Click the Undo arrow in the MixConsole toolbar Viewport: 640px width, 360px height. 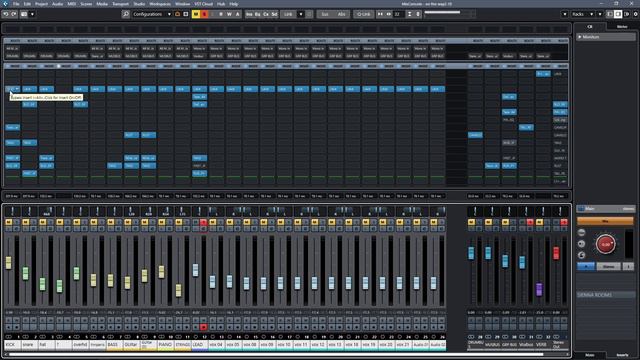[x=6, y=14]
